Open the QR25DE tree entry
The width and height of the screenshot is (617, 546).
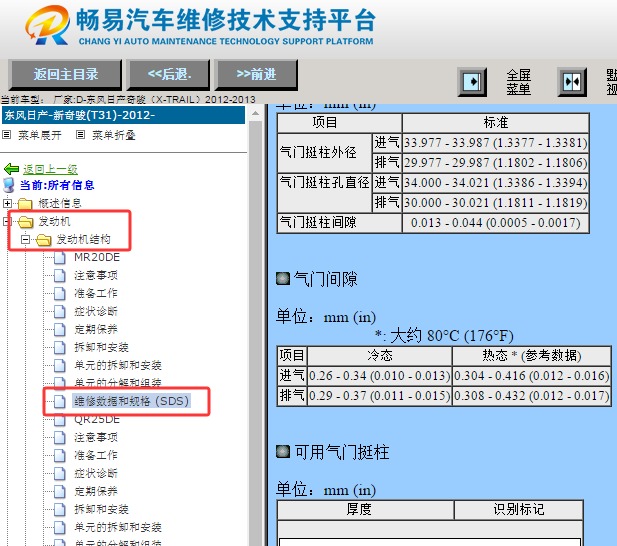[x=97, y=420]
